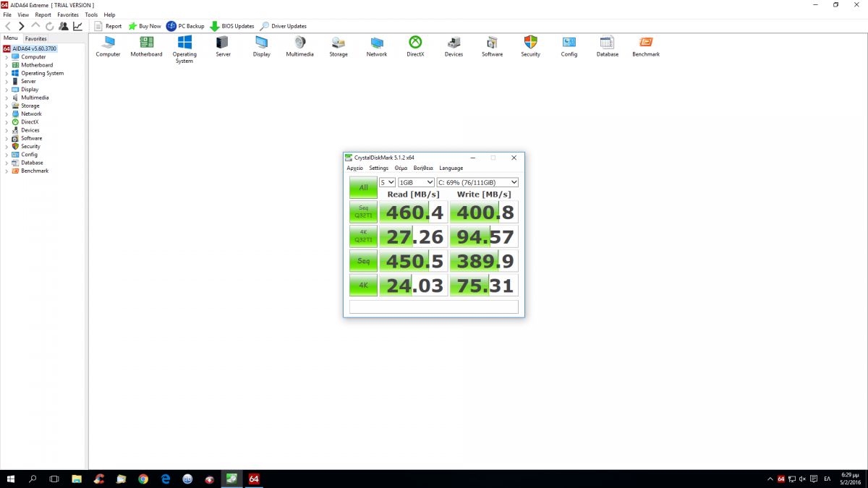Image resolution: width=868 pixels, height=488 pixels.
Task: Open the Favorites menu in AIDA64
Action: pos(68,14)
